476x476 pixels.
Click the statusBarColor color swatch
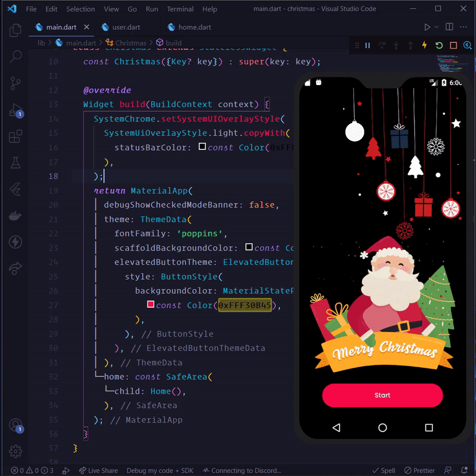pyautogui.click(x=202, y=146)
